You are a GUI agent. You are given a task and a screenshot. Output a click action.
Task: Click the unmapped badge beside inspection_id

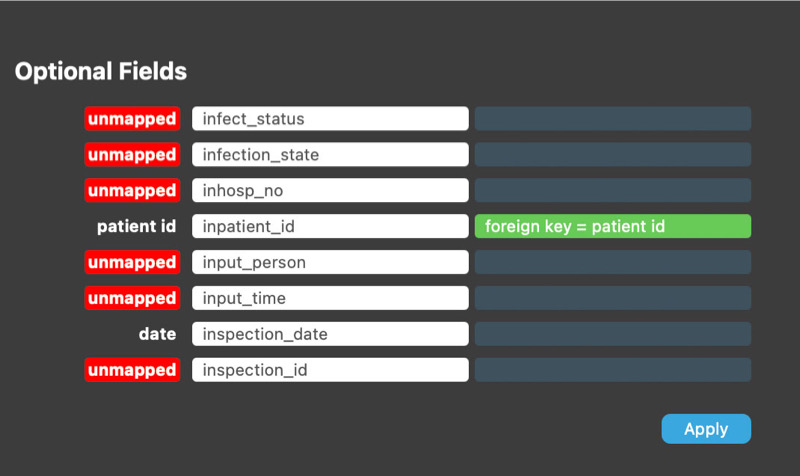[x=132, y=369]
